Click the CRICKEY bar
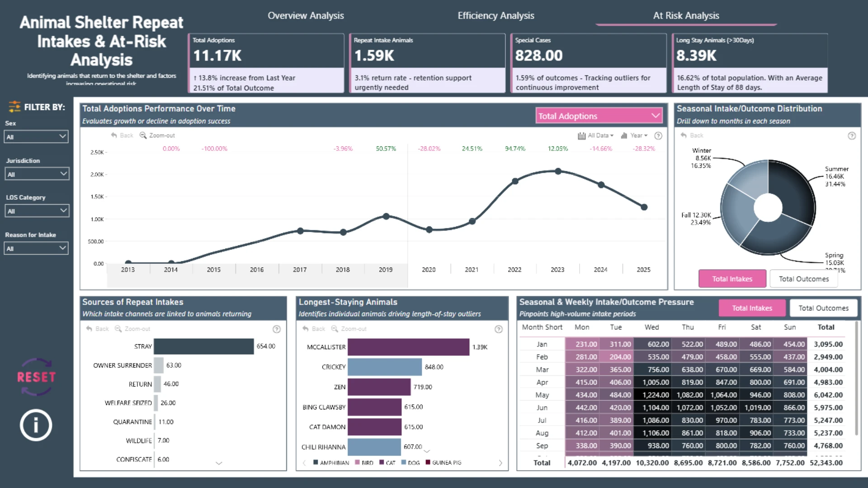 coord(385,367)
